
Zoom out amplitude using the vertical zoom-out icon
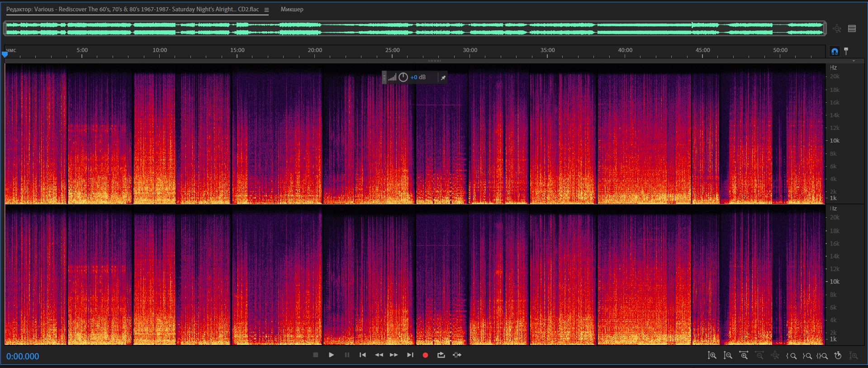[728, 356]
